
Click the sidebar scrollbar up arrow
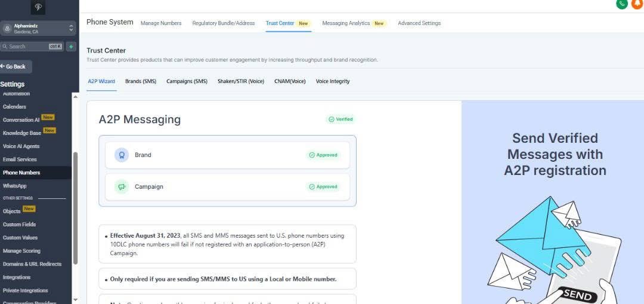tap(75, 96)
